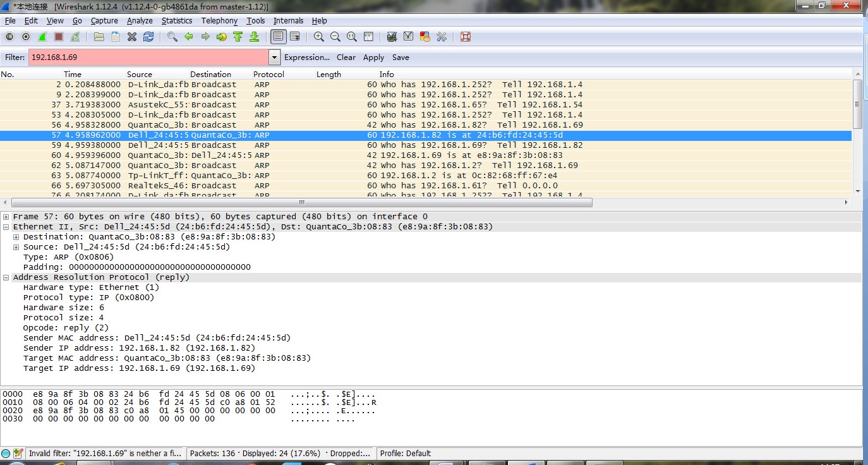Click status bar capture comments notepad icon
This screenshot has height=465, width=868.
(x=18, y=453)
